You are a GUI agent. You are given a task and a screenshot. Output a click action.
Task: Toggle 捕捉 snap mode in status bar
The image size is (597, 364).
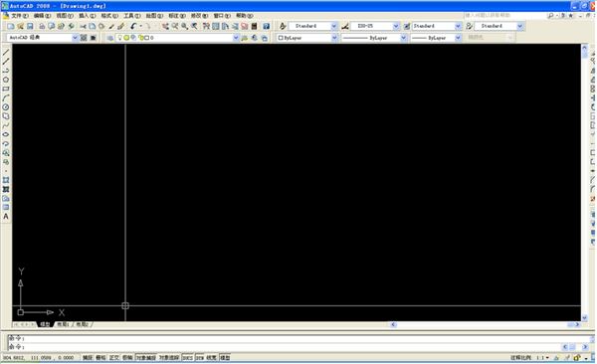click(x=88, y=357)
